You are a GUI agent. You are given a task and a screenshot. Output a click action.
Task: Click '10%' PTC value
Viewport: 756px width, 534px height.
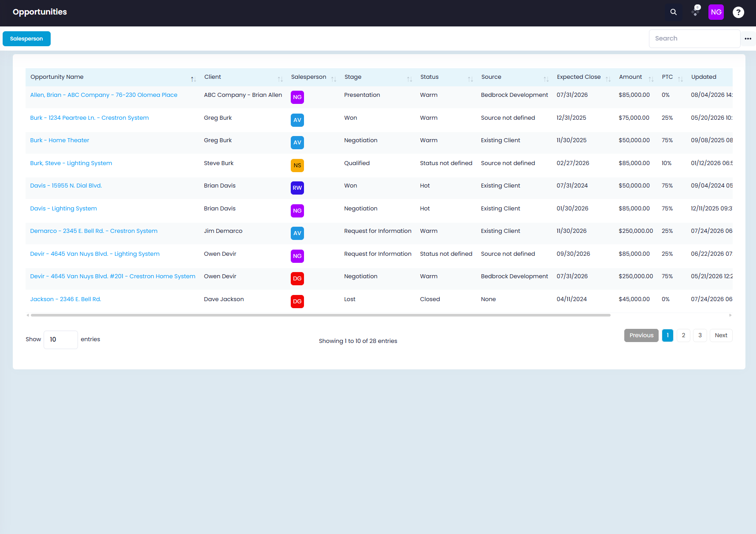[x=667, y=163]
